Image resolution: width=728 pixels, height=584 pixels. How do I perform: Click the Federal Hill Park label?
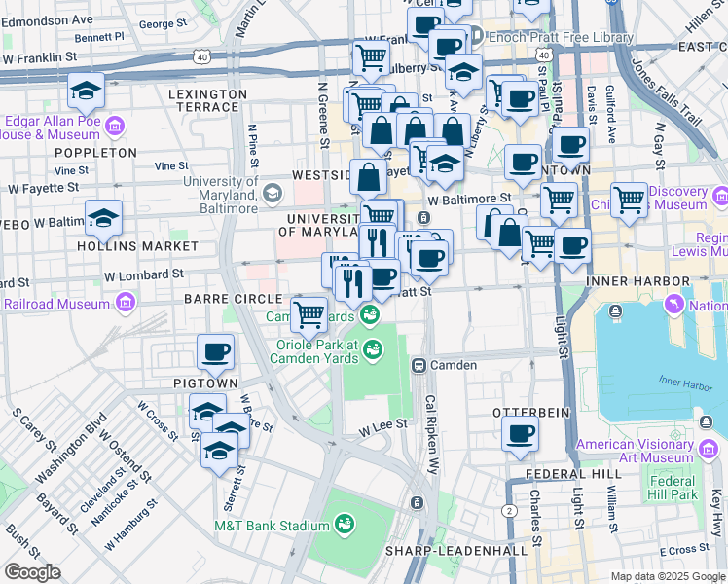(x=673, y=488)
